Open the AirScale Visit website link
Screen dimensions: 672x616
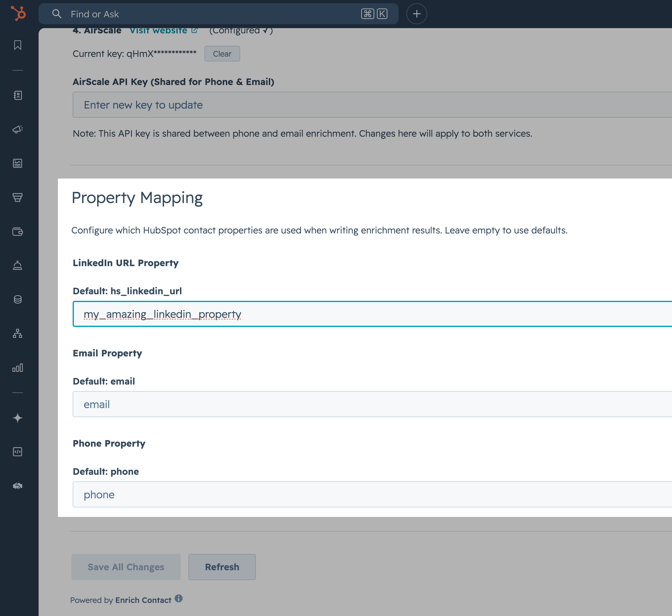coord(159,31)
